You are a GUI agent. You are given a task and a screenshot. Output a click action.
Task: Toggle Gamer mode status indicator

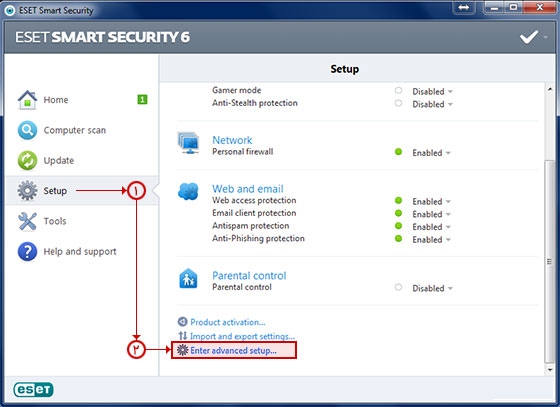tap(398, 90)
